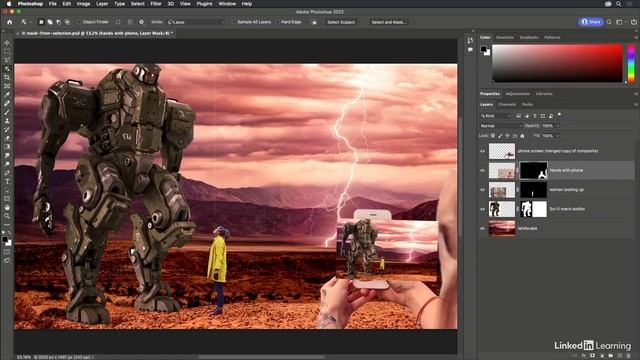Select the Frame tool

(7, 86)
